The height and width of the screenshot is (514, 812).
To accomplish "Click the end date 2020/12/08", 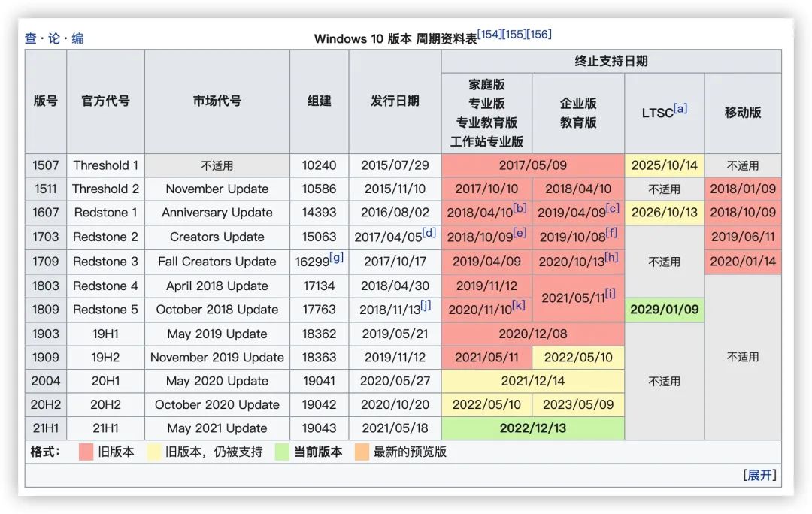I will coord(533,334).
